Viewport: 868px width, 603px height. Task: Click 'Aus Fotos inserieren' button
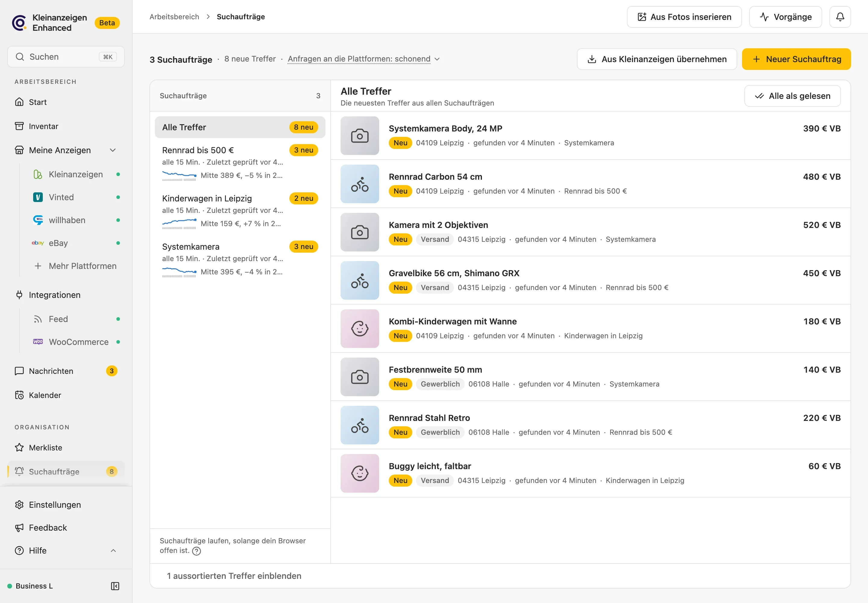click(x=684, y=17)
